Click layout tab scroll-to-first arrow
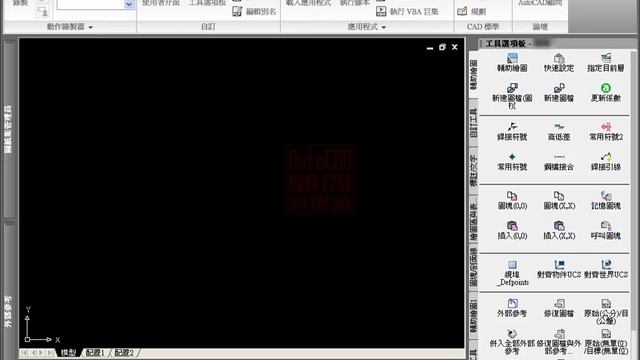Image resolution: width=640 pixels, height=360 pixels. click(24, 353)
